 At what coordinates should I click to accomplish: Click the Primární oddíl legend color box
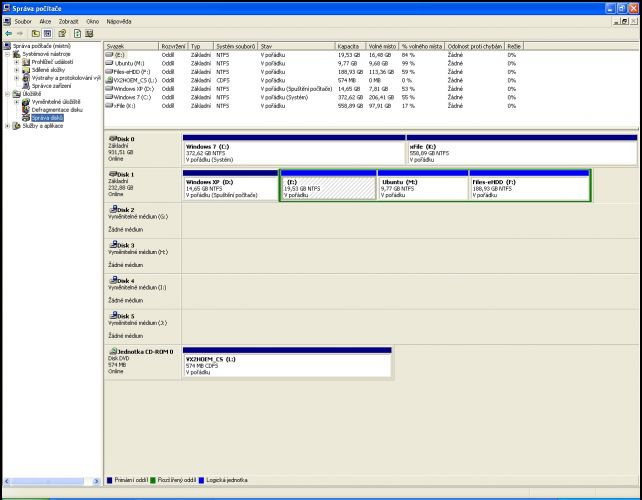click(x=109, y=480)
